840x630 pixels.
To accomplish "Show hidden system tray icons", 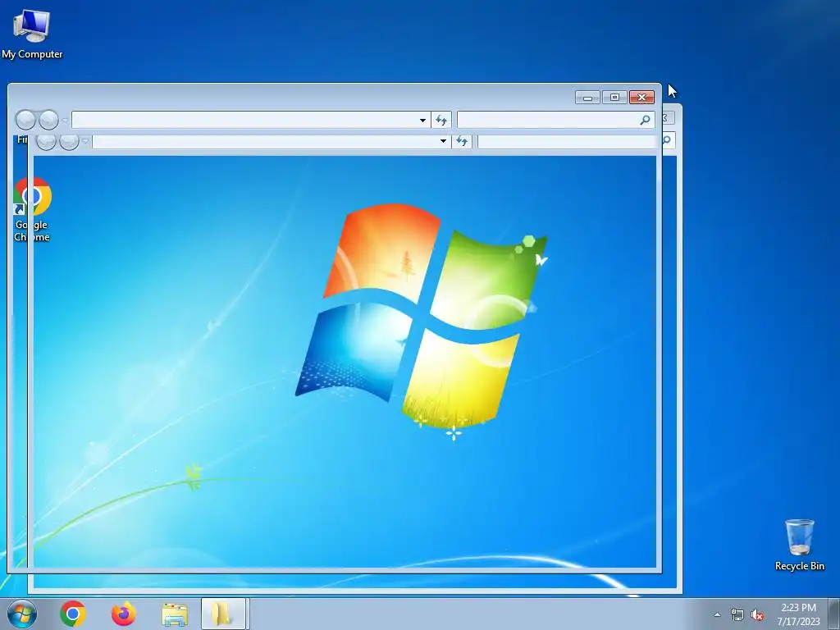I will [x=717, y=614].
